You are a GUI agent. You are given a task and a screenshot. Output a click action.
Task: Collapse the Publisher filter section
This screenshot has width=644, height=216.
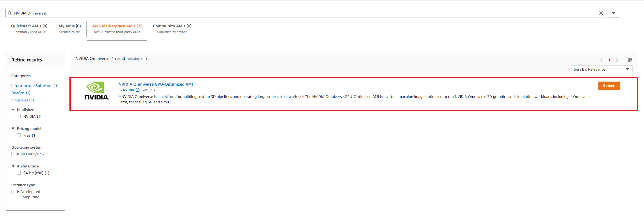[13, 110]
